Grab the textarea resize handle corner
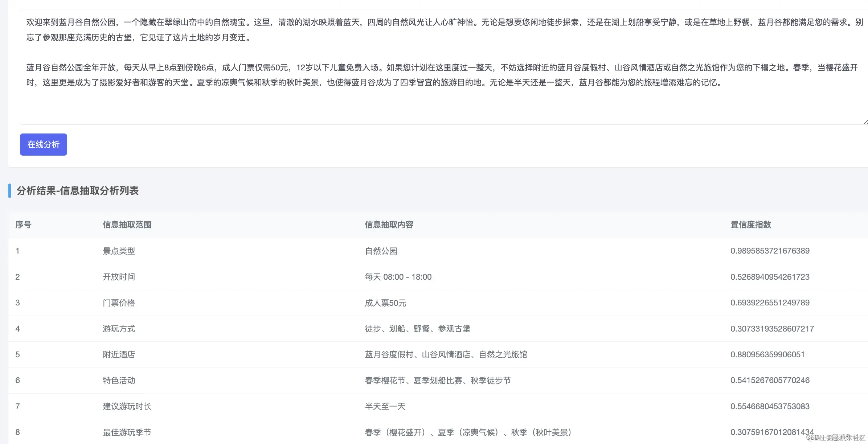Screen dimensions: 868x444 click(x=865, y=122)
